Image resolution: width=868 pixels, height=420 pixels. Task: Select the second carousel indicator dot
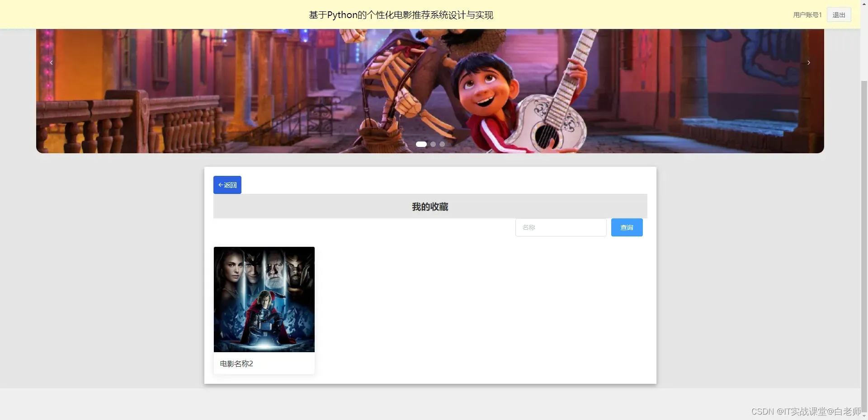click(x=433, y=144)
